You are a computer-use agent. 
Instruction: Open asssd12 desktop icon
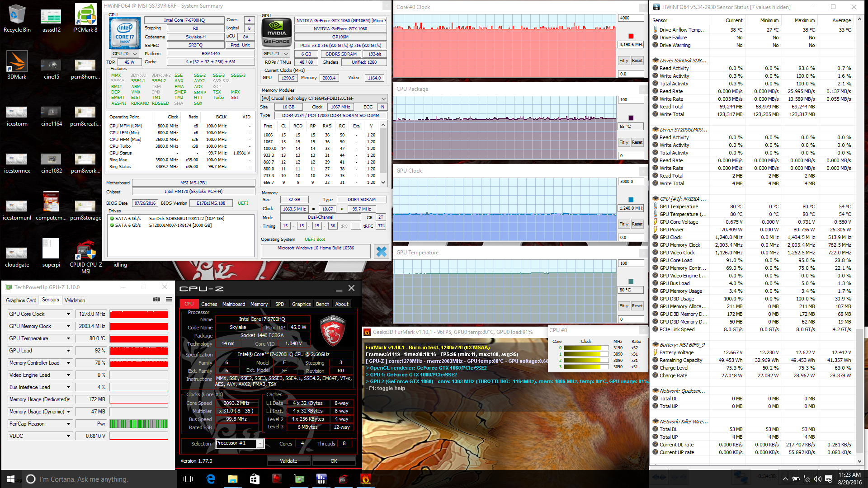51,21
